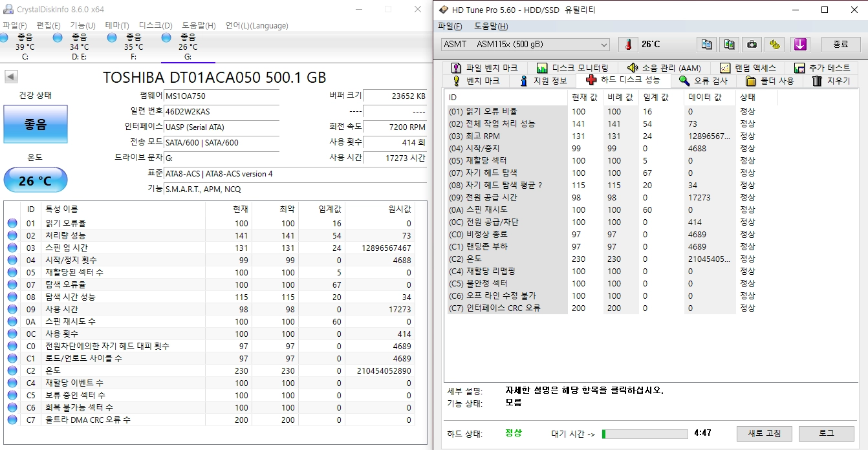Screen dimensions: 868x450
Task: Open the 기능(U) menu
Action: click(83, 26)
